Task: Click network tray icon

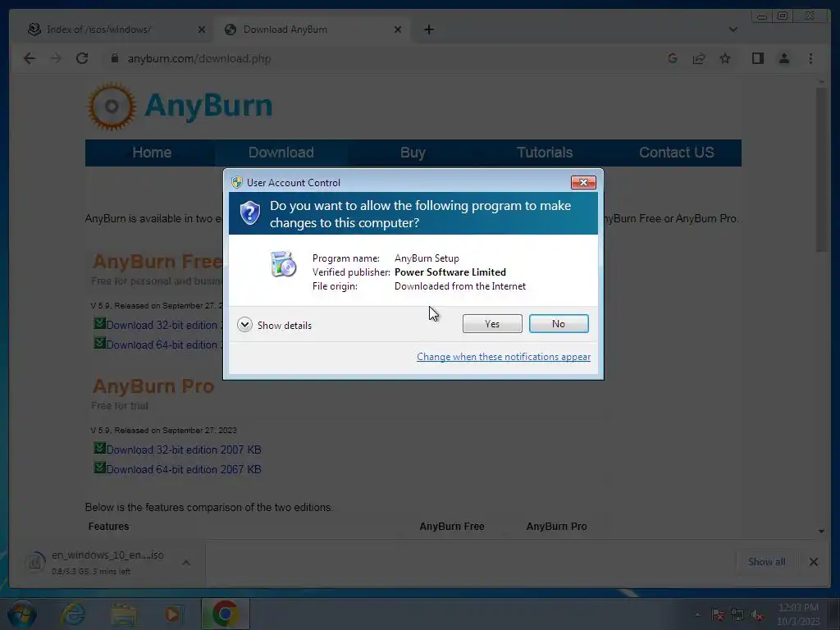Action: (x=737, y=615)
